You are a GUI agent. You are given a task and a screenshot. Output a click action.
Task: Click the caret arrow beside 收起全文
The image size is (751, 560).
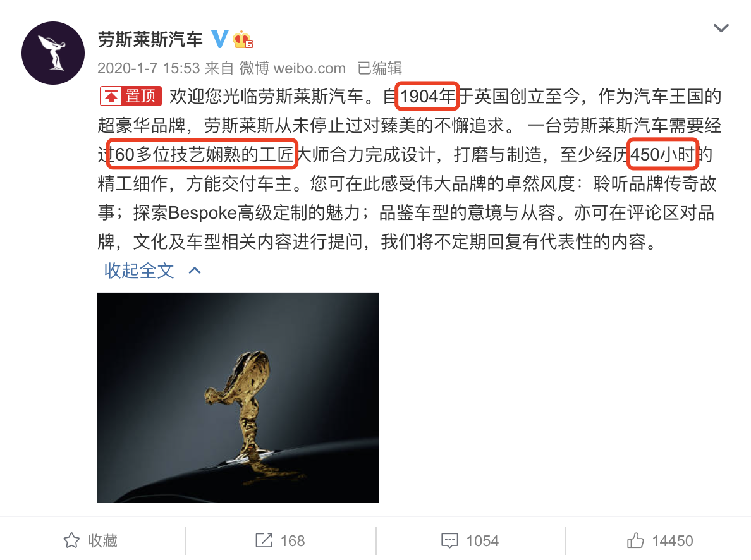[x=195, y=271]
